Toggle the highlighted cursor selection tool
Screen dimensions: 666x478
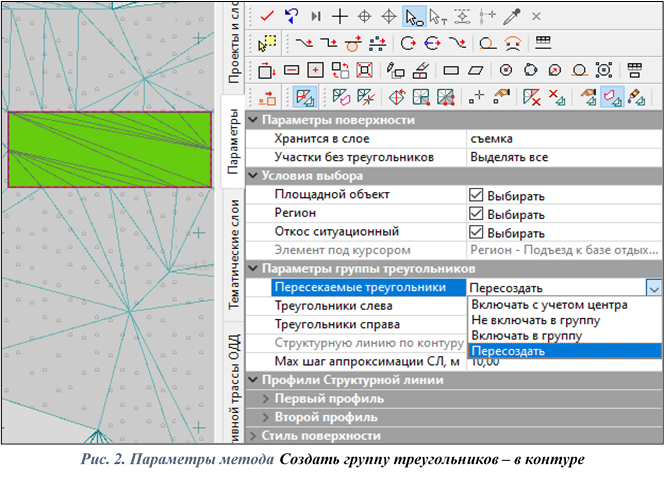coord(414,17)
